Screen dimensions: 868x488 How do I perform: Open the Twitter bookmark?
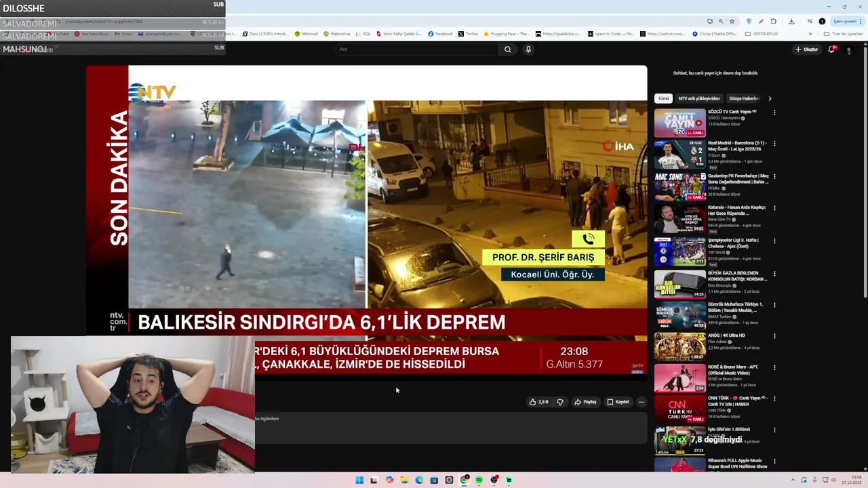click(x=468, y=34)
